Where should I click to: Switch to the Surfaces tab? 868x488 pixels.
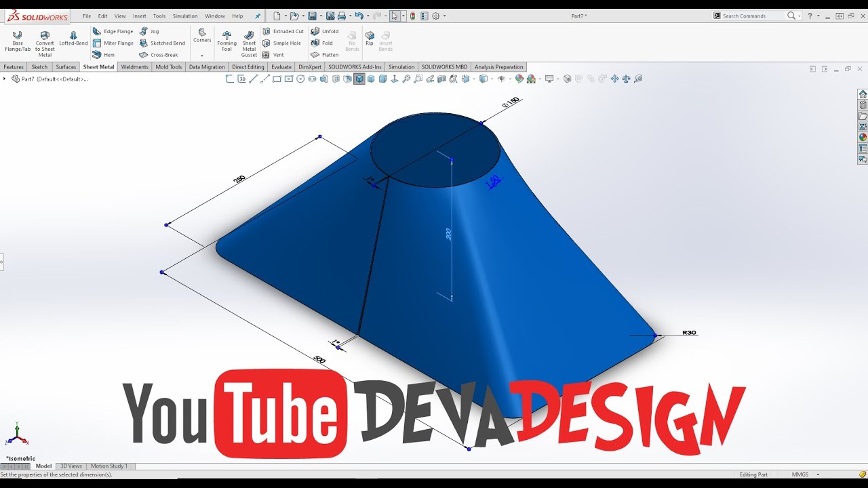66,67
